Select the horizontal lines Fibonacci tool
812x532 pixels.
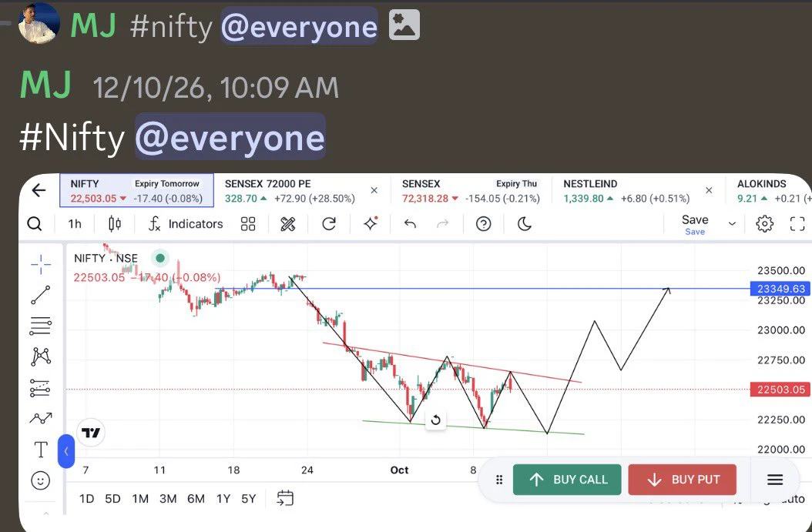point(40,326)
